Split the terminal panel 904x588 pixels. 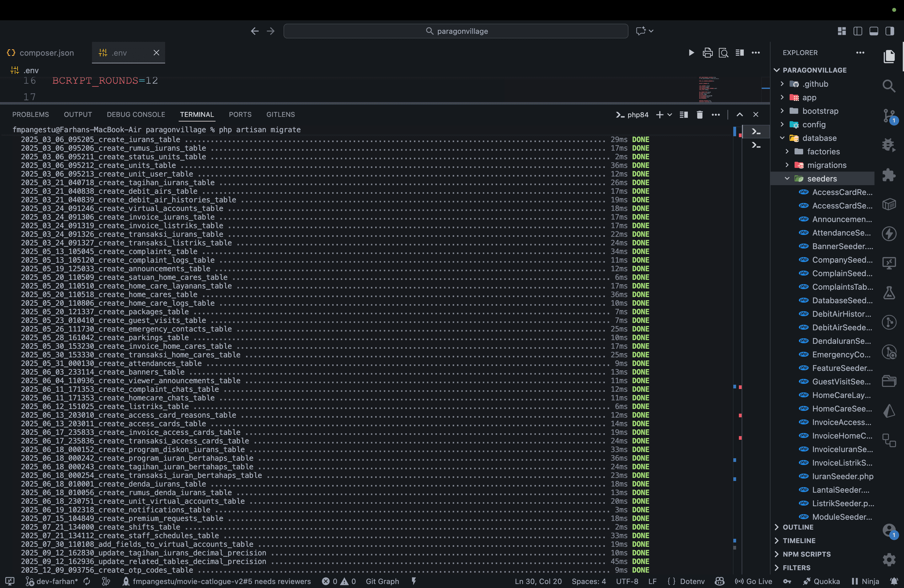(684, 115)
